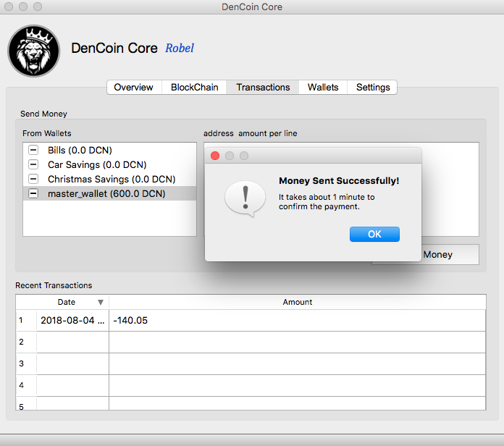This screenshot has width=504, height=446.
Task: Open the Overview tab
Action: (134, 88)
